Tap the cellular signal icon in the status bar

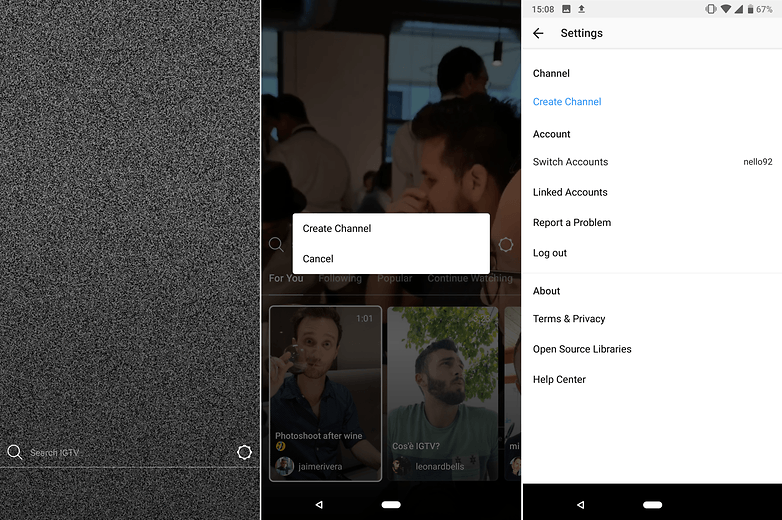[739, 9]
